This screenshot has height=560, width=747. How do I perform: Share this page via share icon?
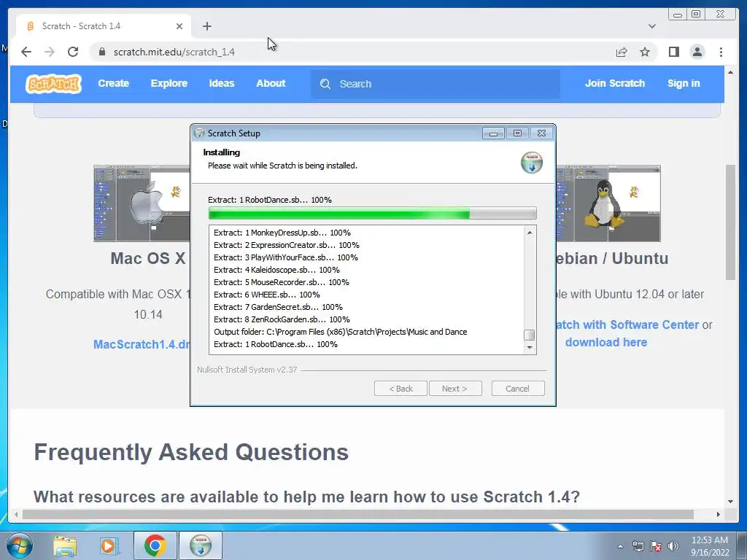622,52
